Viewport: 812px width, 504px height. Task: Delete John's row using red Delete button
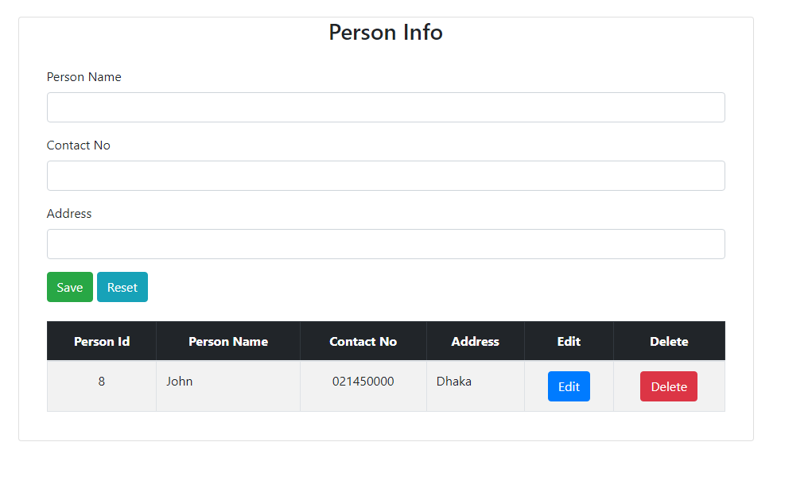[669, 386]
